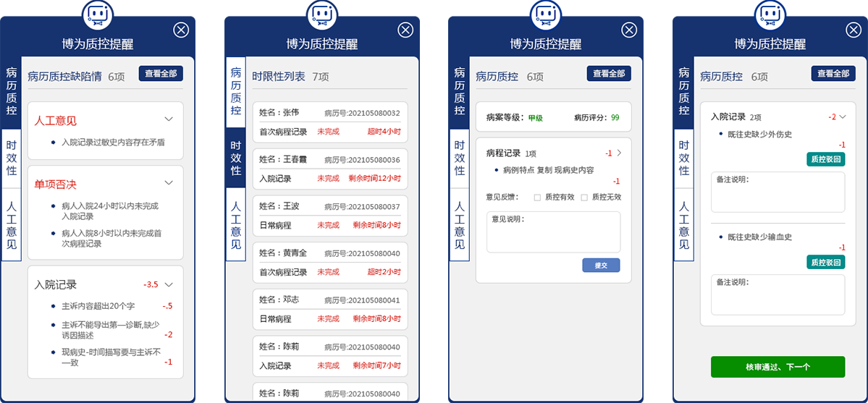Viewport: 868px width, 403px height.
Task: Click the 意见说明 text box
Action: (553, 233)
